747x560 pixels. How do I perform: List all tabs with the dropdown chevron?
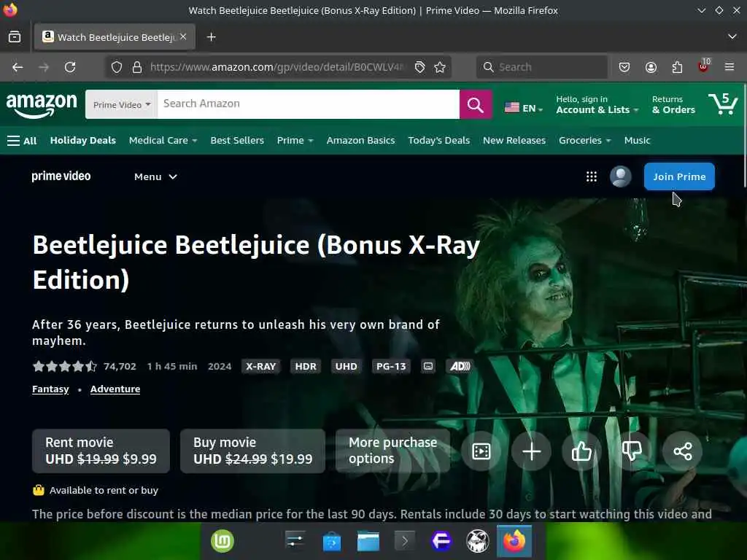[x=732, y=36]
